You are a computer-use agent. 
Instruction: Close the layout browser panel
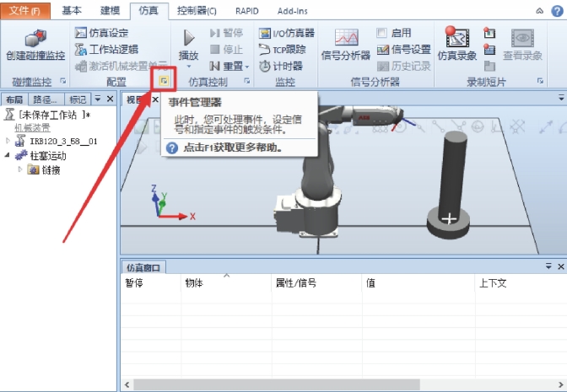(111, 99)
